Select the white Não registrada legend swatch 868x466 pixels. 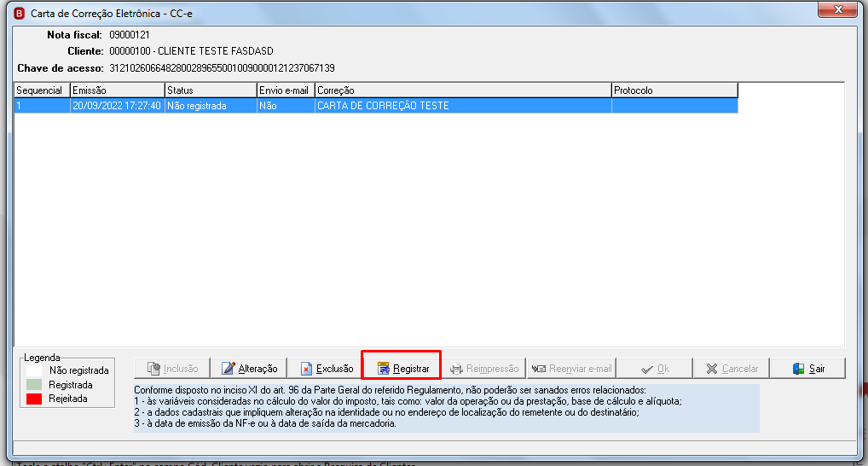pos(34,370)
